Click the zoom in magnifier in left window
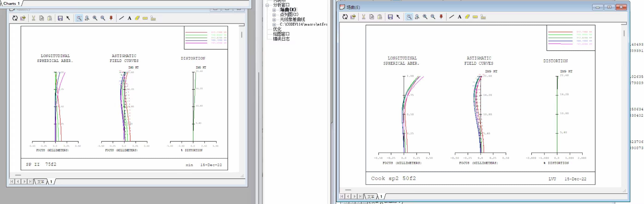Screen dimensions: 644x204 95,18
